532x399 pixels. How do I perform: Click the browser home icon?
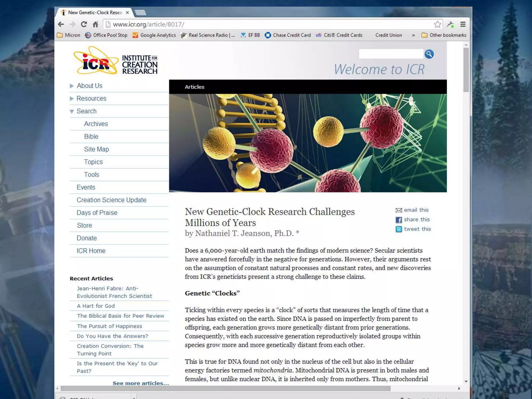pos(95,24)
